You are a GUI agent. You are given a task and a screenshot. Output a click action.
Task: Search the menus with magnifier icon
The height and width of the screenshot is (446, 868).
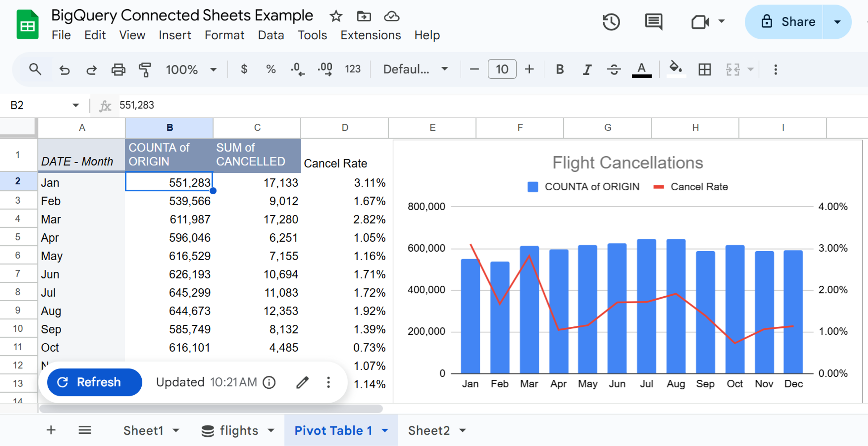coord(35,69)
